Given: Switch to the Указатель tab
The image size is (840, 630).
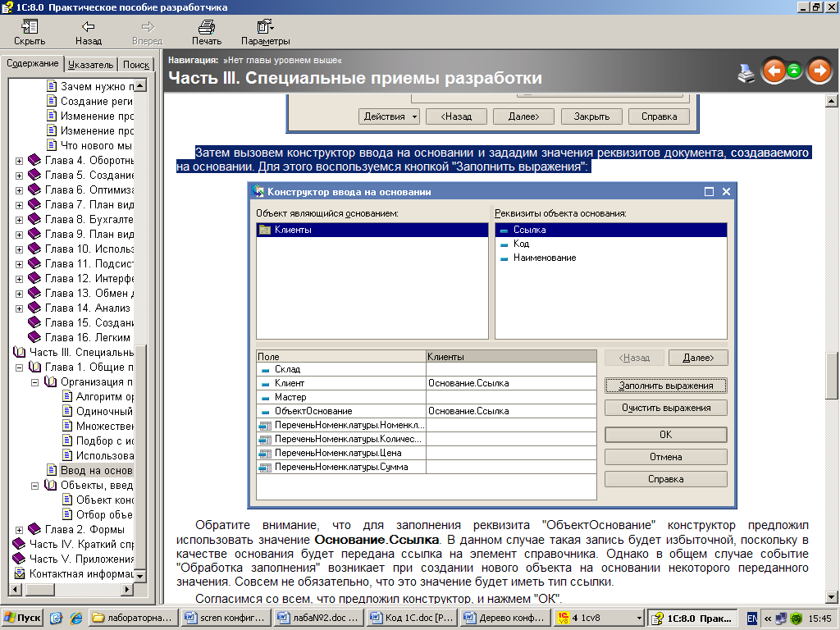Looking at the screenshot, I should click(x=90, y=65).
